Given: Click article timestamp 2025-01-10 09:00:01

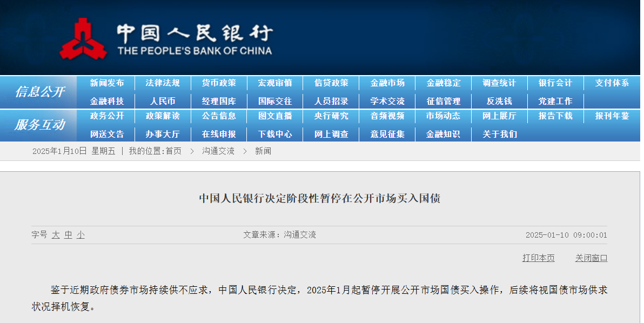Looking at the screenshot, I should click(x=566, y=235).
